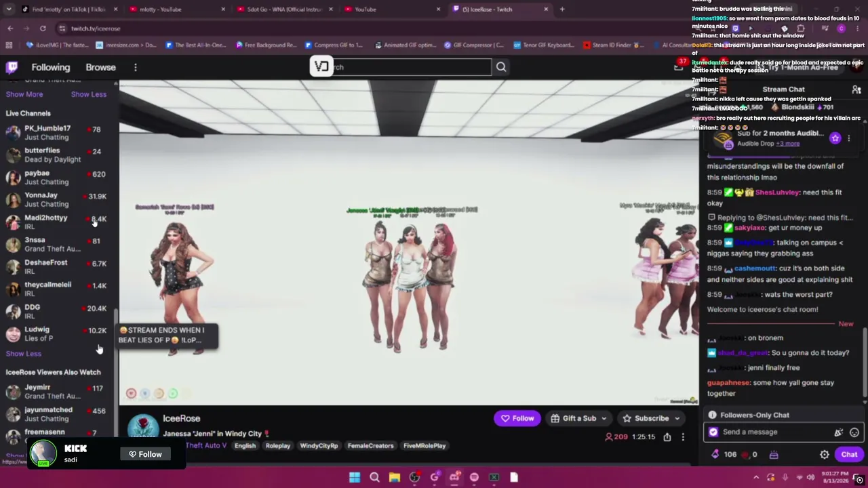The width and height of the screenshot is (868, 488).
Task: Collapse live channels with Show Less
Action: pos(24,354)
